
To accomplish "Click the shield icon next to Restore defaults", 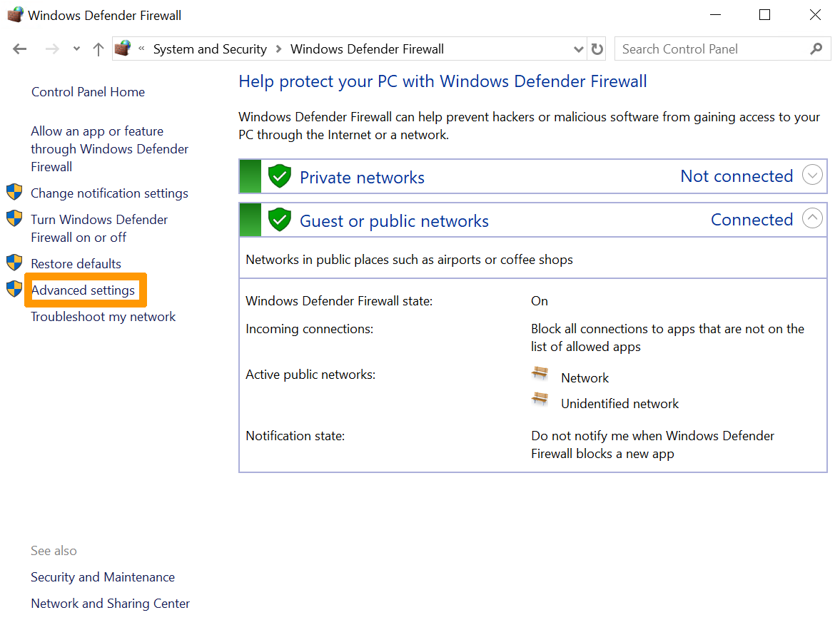I will pos(14,262).
